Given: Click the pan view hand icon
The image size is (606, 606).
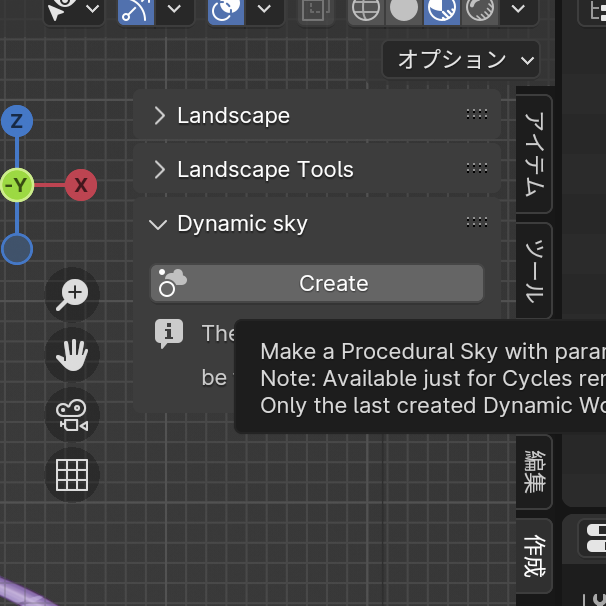Looking at the screenshot, I should (72, 354).
